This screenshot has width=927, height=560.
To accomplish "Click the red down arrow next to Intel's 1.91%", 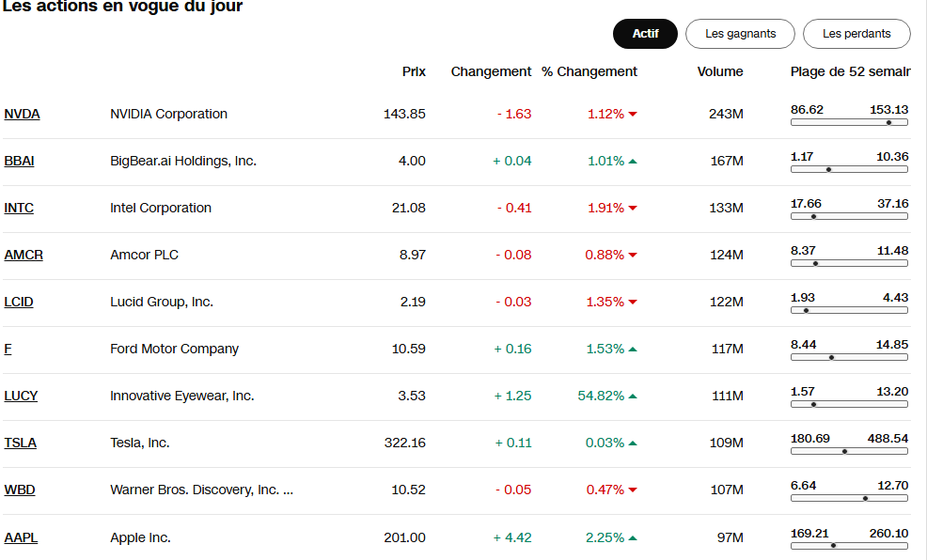I will 633,209.
